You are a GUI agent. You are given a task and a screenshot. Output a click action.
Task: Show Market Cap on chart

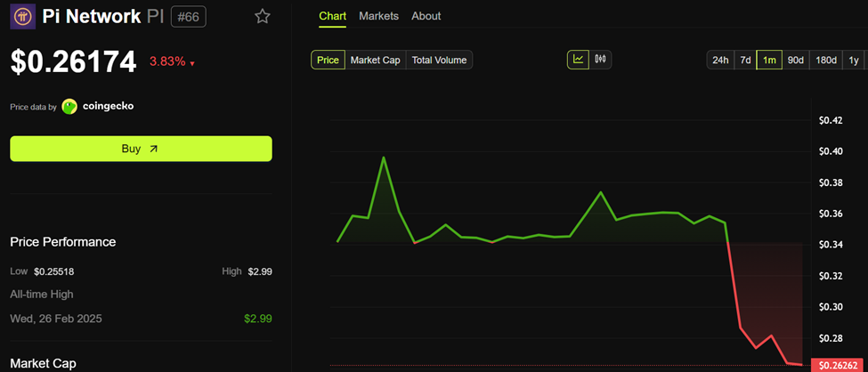pyautogui.click(x=376, y=60)
